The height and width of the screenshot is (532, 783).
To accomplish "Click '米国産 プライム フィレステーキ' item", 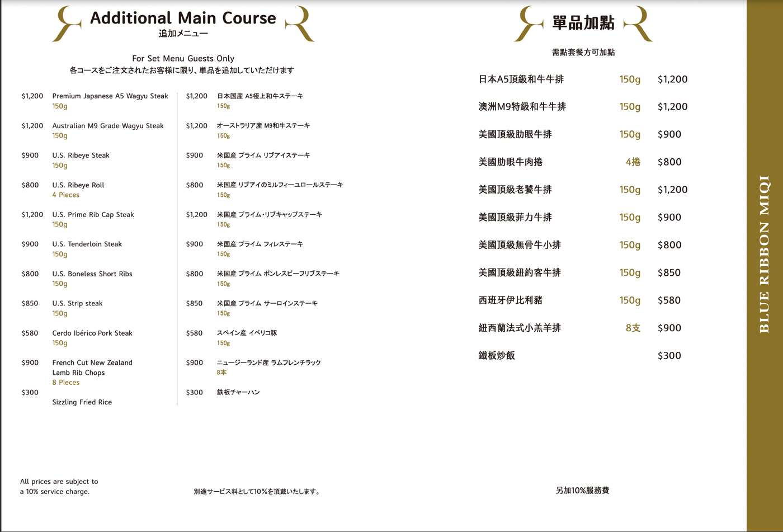I will click(260, 244).
